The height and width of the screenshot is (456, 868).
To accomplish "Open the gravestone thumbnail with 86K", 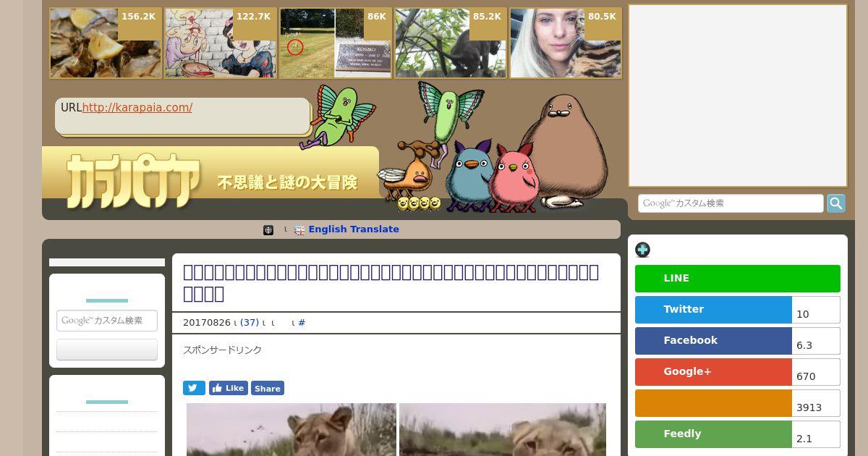I will coord(336,43).
